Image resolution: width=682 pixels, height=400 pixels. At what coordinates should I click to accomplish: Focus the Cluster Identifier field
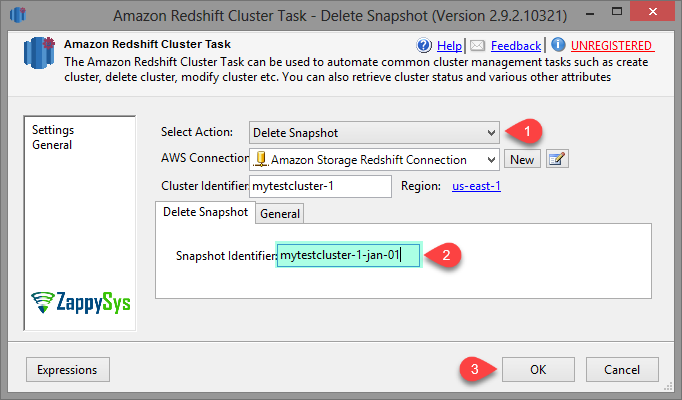click(x=320, y=186)
